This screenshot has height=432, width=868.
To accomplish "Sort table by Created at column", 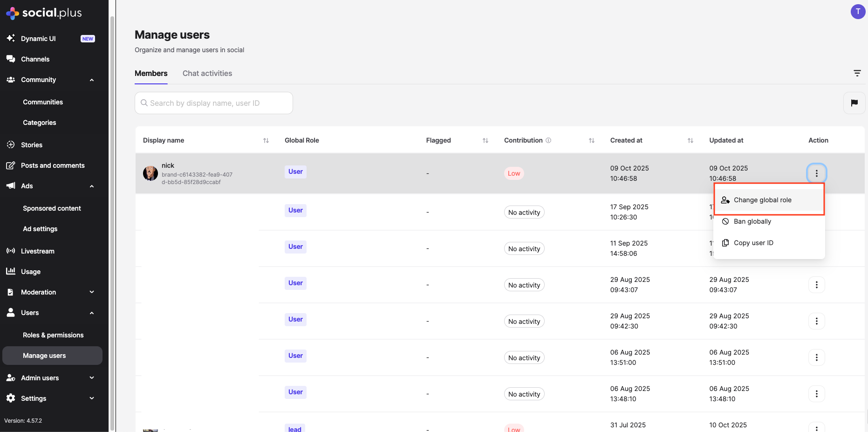I will coord(690,140).
